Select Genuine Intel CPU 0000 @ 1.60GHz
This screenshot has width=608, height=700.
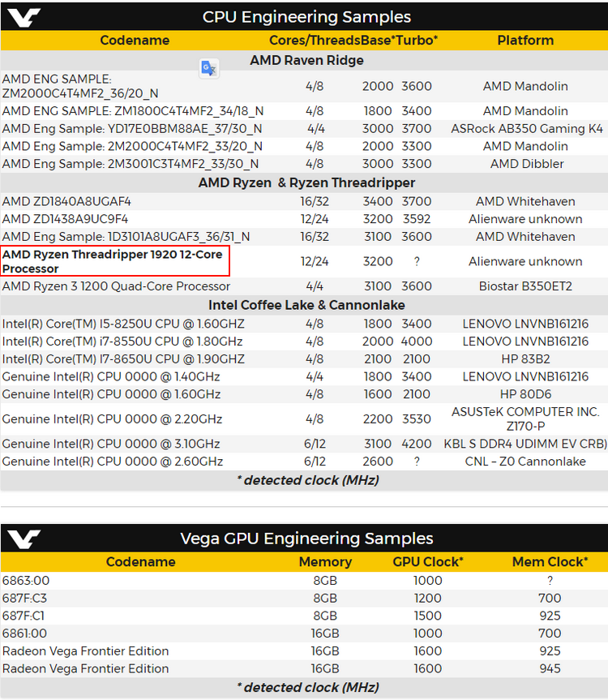[112, 394]
